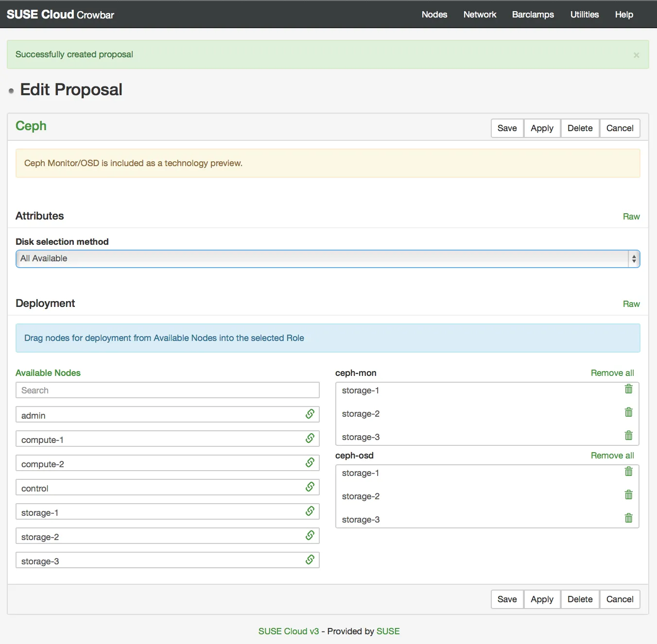Click link icon on available storage-1 node

(x=310, y=511)
